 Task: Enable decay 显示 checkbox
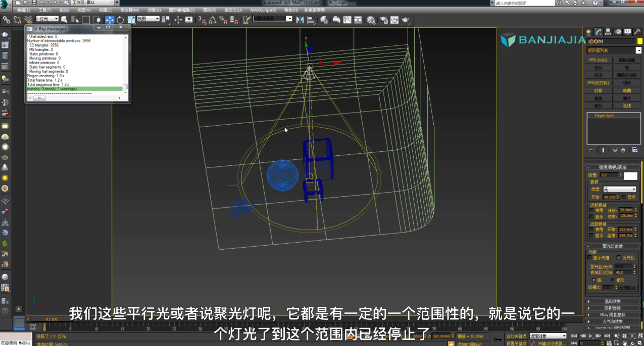pos(624,197)
